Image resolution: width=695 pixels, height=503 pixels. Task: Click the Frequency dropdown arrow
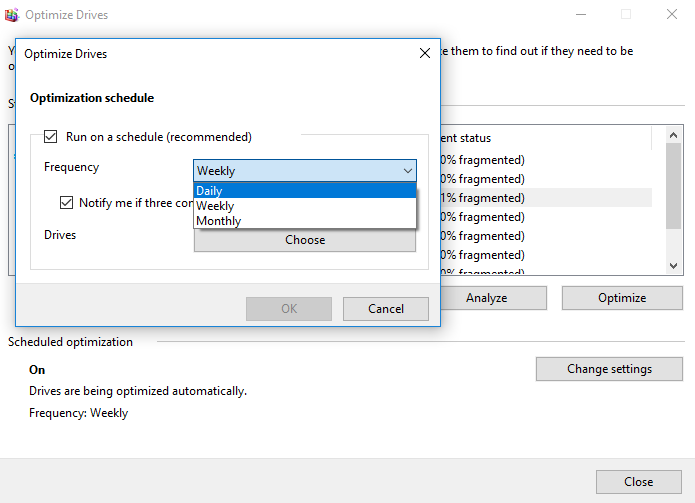(406, 171)
